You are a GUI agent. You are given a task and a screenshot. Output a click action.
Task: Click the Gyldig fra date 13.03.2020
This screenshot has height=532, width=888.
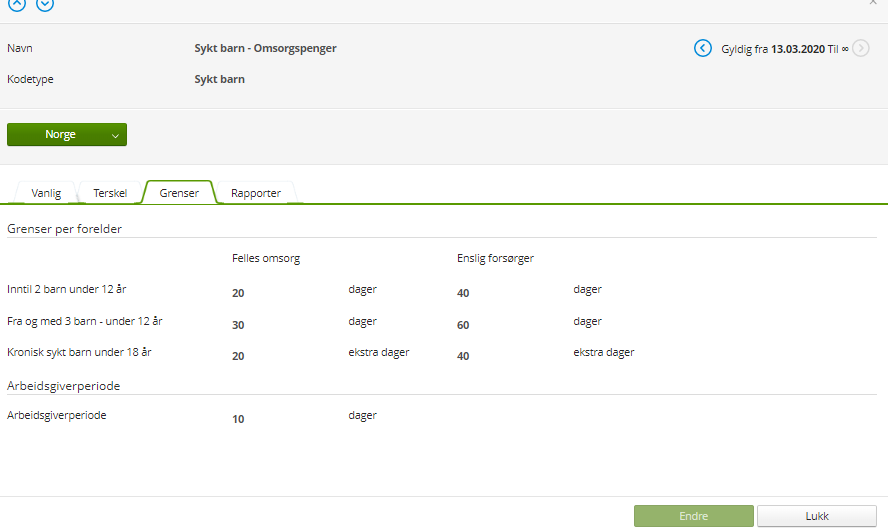(x=799, y=48)
